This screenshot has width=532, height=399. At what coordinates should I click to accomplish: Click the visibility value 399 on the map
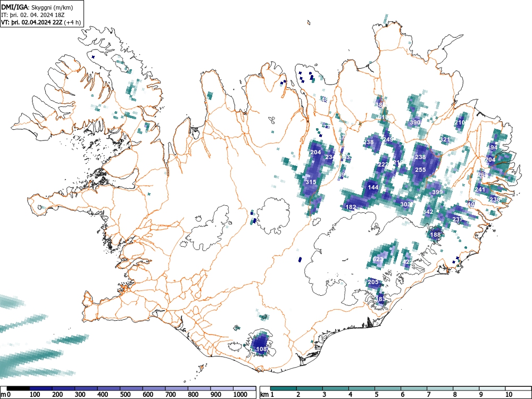(437, 192)
